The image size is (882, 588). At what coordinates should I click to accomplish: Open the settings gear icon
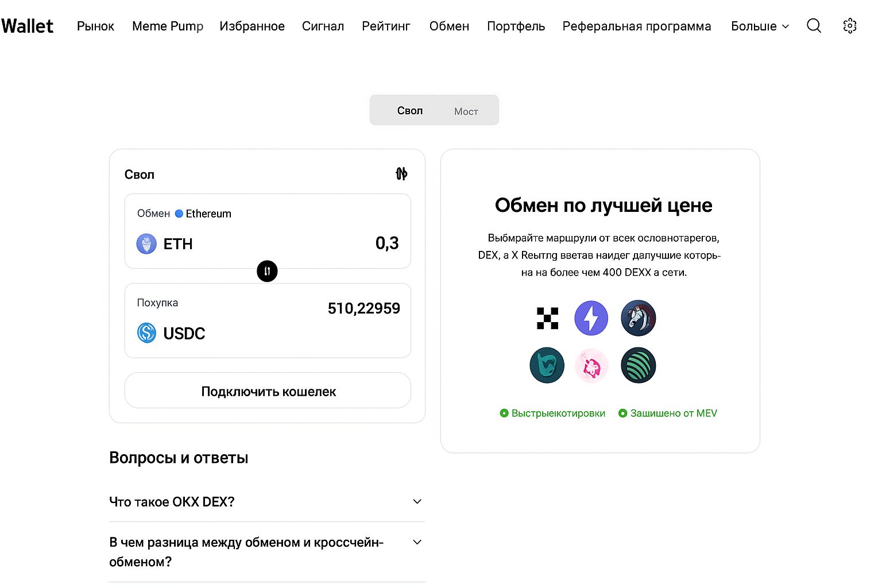click(850, 26)
